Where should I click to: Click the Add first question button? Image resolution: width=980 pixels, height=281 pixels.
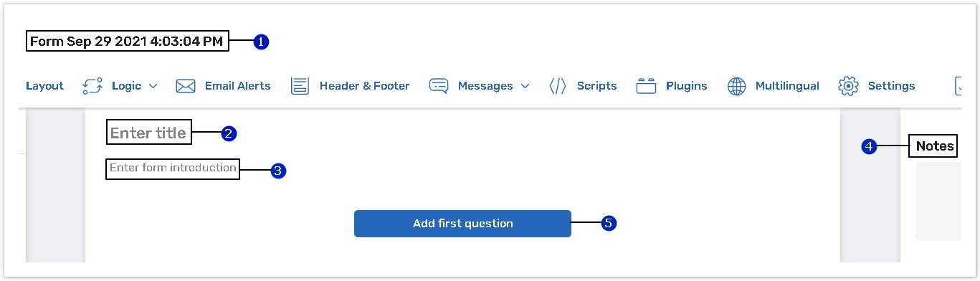(x=462, y=224)
